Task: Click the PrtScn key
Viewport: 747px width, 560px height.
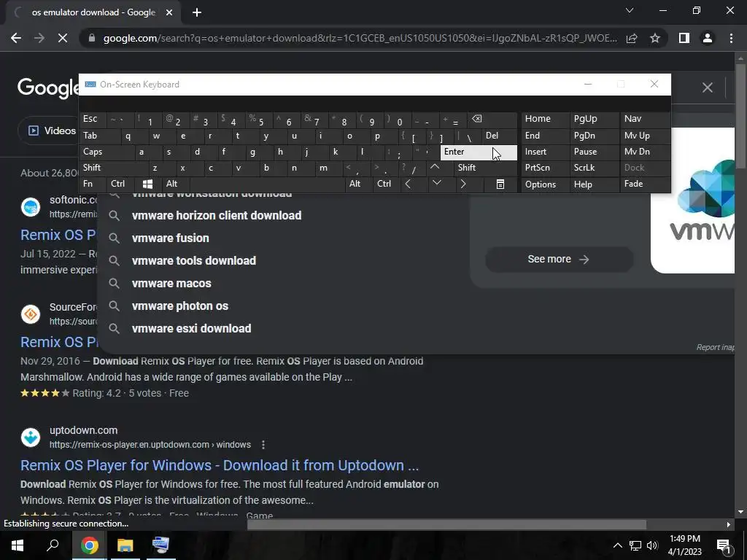Action: (544, 168)
